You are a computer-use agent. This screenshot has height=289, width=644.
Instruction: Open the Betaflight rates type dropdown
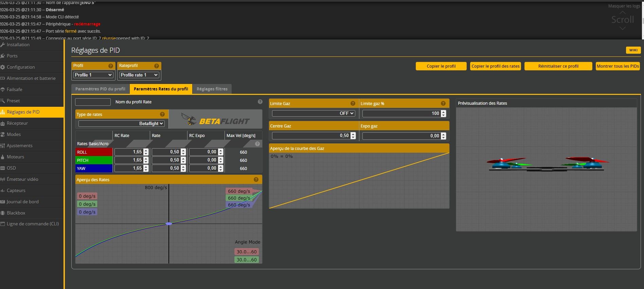tap(122, 123)
